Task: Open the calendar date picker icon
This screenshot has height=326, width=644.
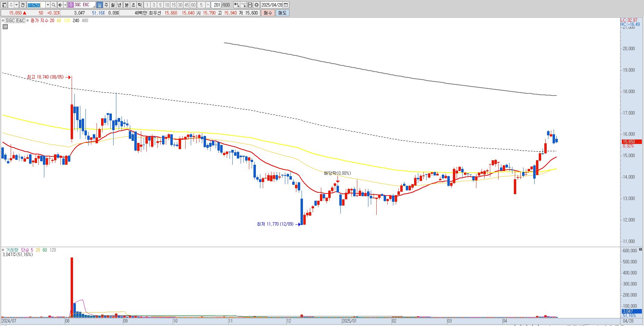Action: tap(286, 5)
